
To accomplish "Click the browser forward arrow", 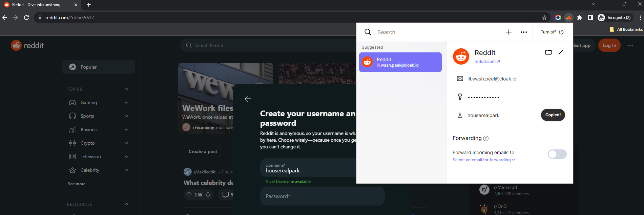I will click(x=16, y=18).
